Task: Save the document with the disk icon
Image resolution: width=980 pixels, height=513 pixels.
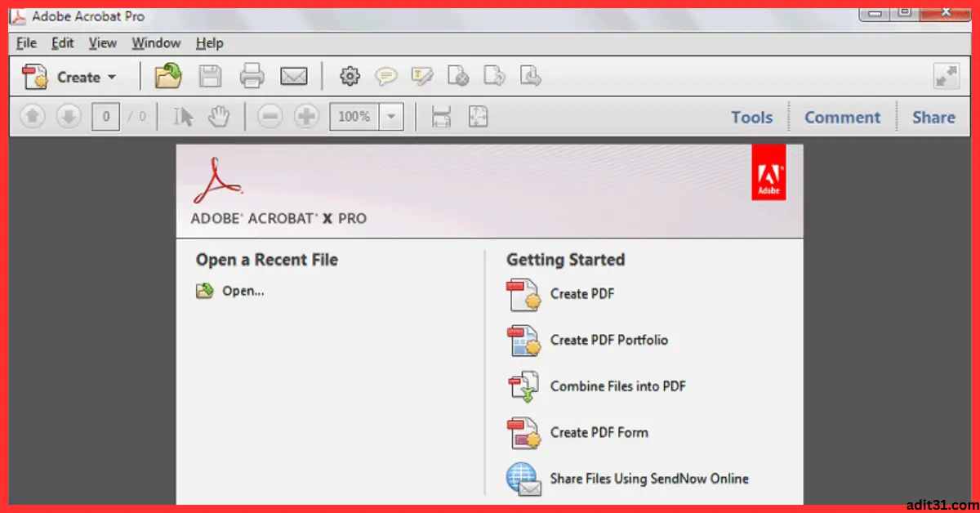Action: click(210, 76)
